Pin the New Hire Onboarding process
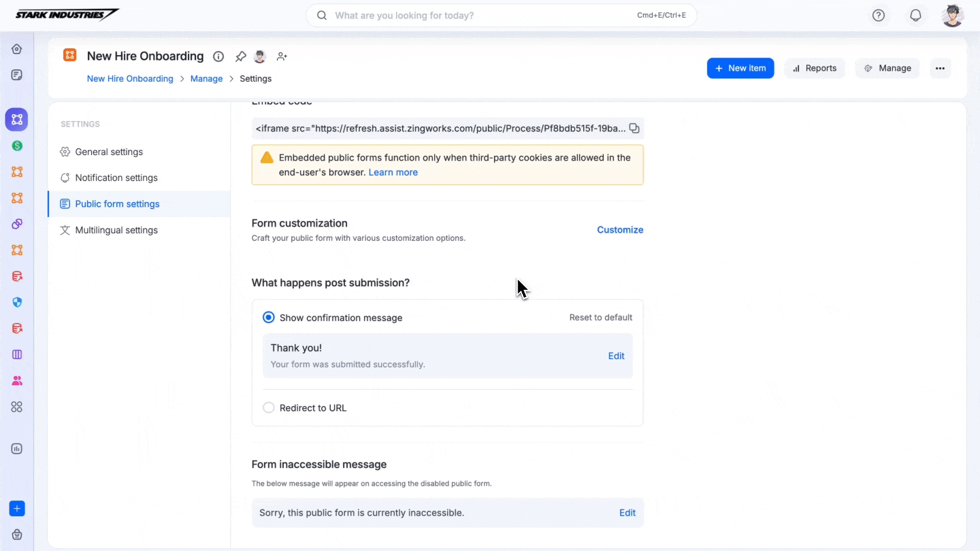The height and width of the screenshot is (551, 980). 240,57
